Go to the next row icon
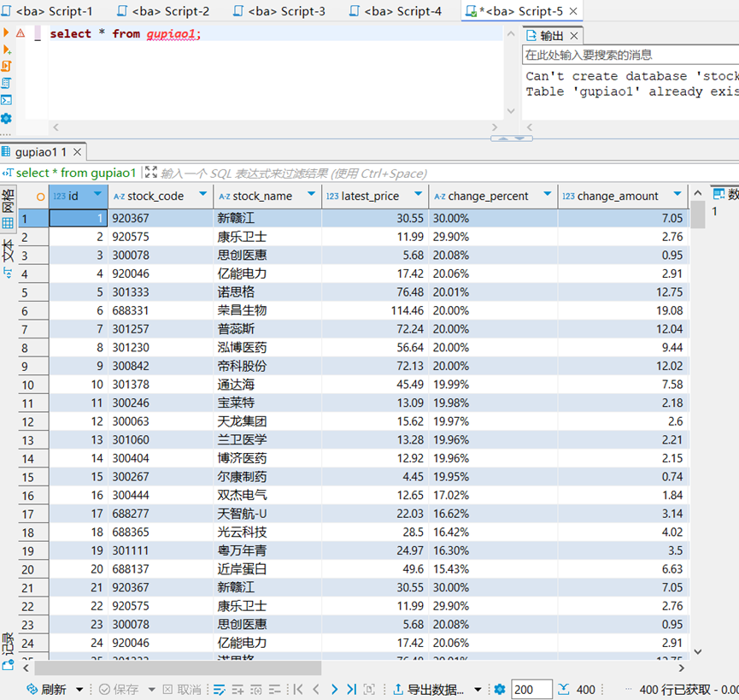This screenshot has width=739, height=700. click(x=334, y=690)
